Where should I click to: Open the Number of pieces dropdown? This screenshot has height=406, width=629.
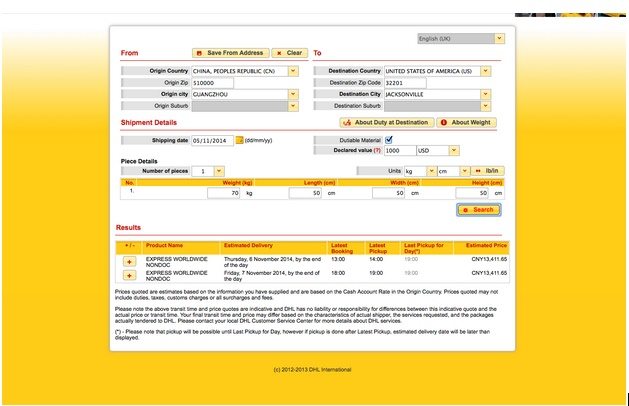(x=219, y=171)
